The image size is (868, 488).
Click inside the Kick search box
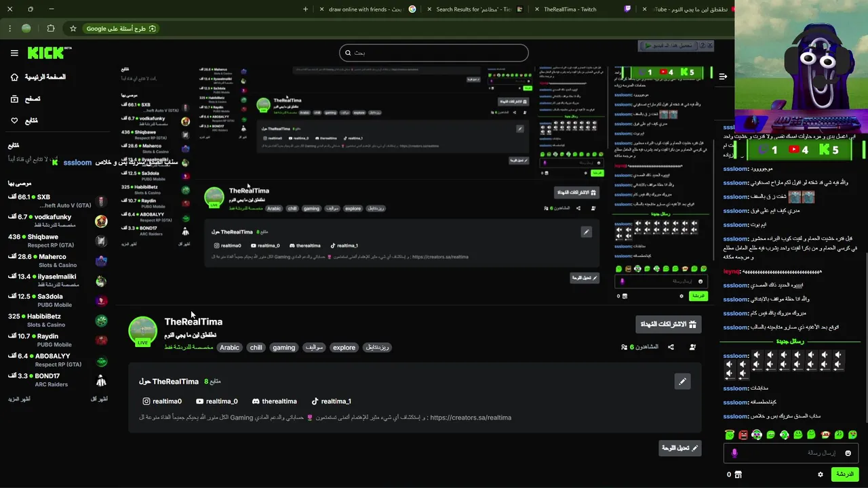click(434, 53)
